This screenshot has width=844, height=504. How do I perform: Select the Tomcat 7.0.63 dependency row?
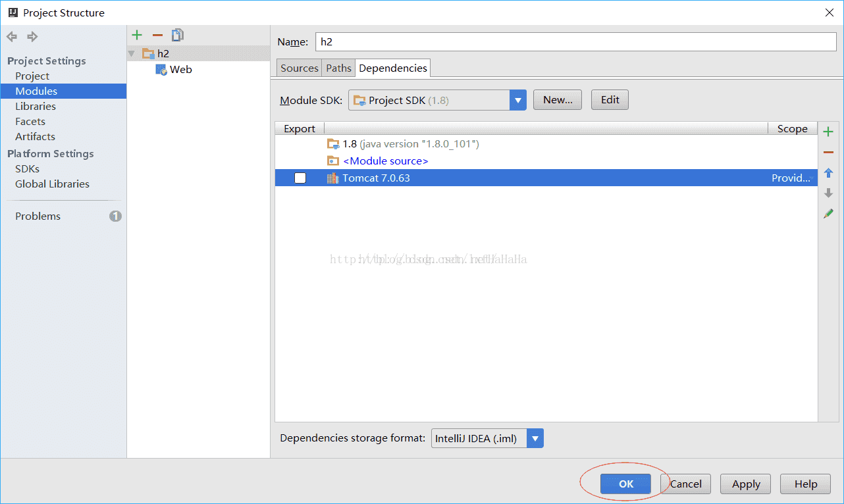pyautogui.click(x=546, y=178)
